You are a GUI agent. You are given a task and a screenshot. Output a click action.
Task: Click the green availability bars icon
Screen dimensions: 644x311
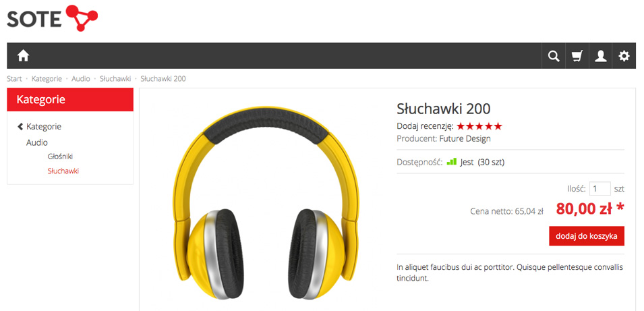tap(451, 162)
